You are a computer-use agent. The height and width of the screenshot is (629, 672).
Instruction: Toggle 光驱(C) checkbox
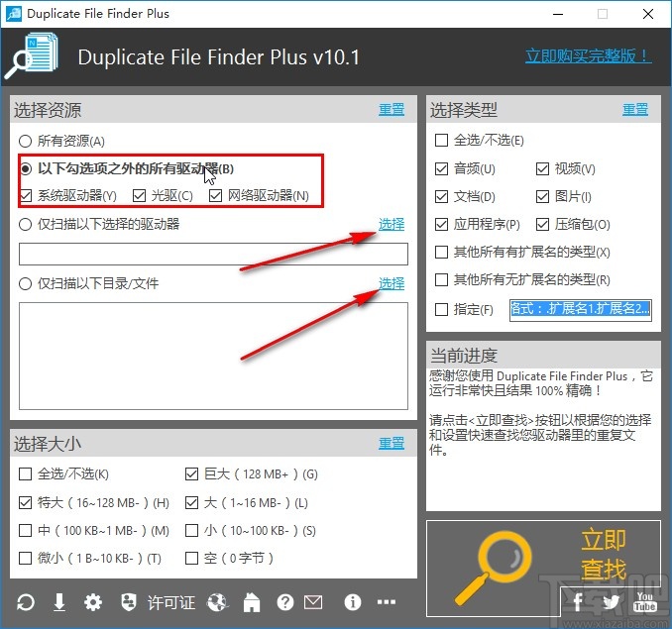[x=139, y=196]
